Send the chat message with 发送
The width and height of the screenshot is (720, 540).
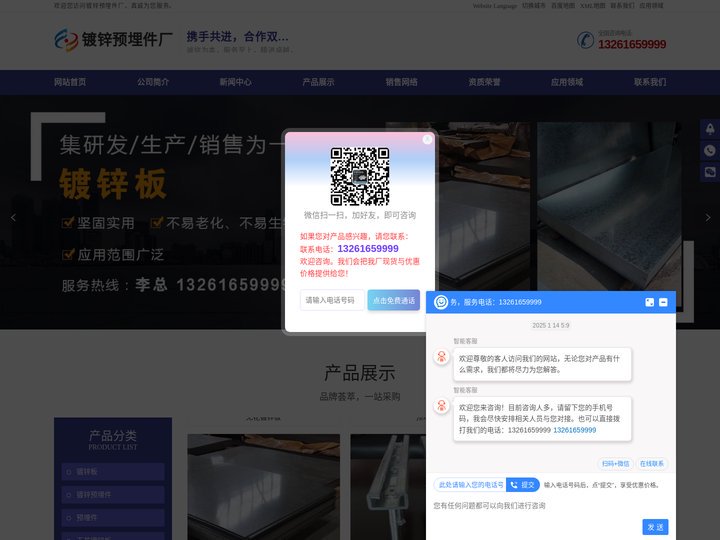[655, 527]
